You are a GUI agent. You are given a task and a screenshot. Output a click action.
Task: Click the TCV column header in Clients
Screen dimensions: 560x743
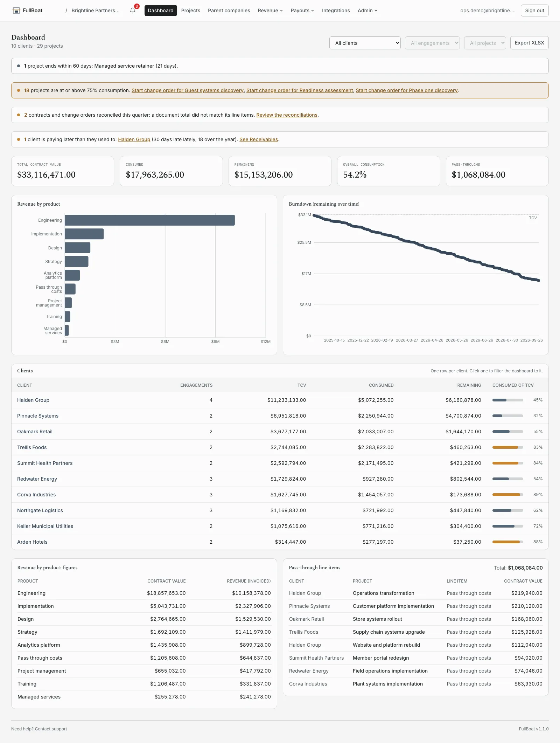[x=302, y=385]
